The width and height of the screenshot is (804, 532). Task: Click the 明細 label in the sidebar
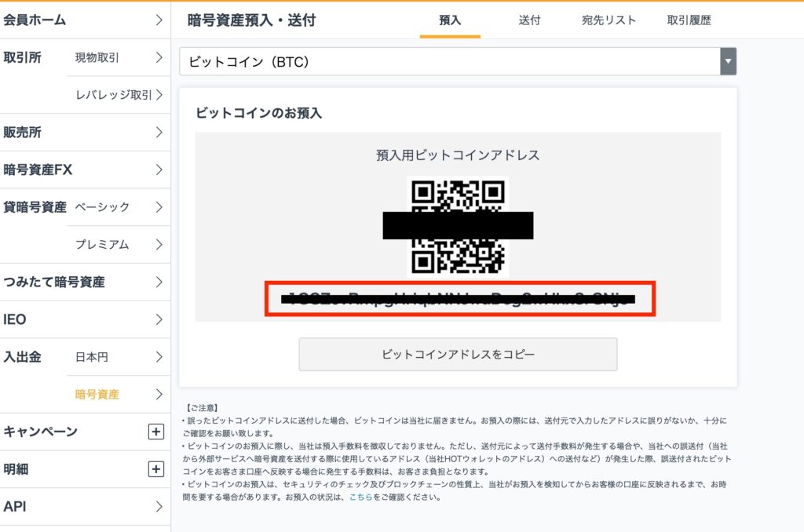(16, 469)
